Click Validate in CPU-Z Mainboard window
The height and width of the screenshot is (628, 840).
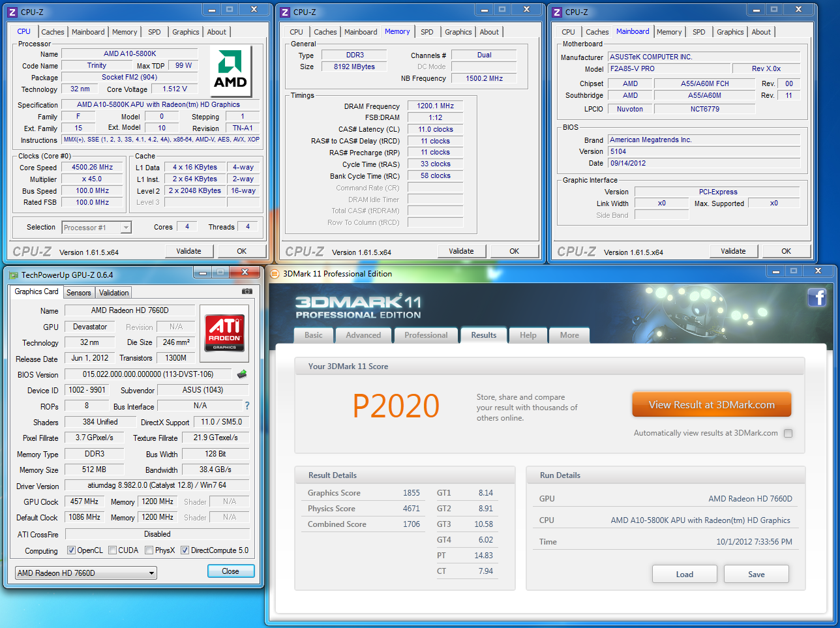[734, 251]
